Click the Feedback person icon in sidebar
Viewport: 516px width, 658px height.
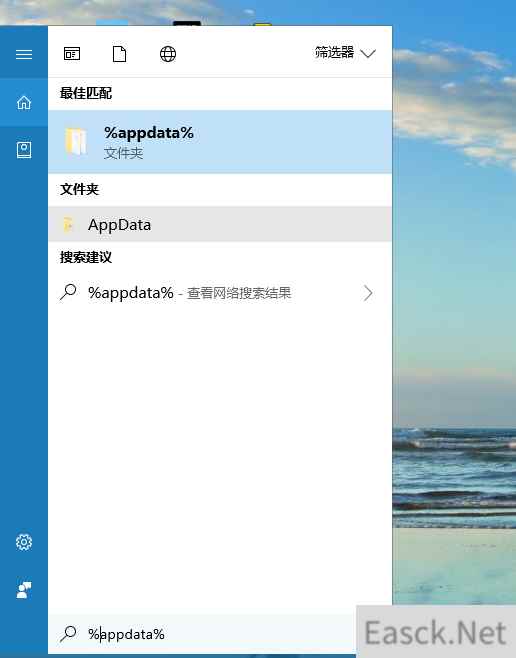click(24, 590)
